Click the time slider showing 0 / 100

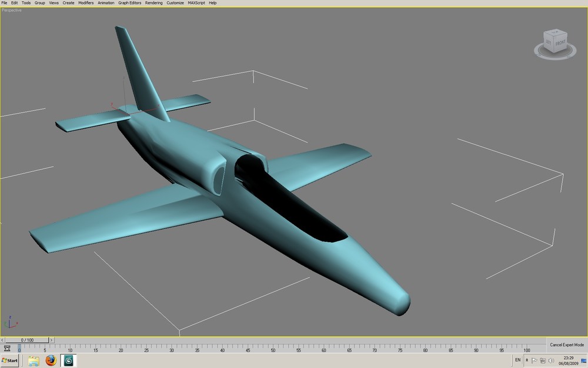pyautogui.click(x=27, y=340)
